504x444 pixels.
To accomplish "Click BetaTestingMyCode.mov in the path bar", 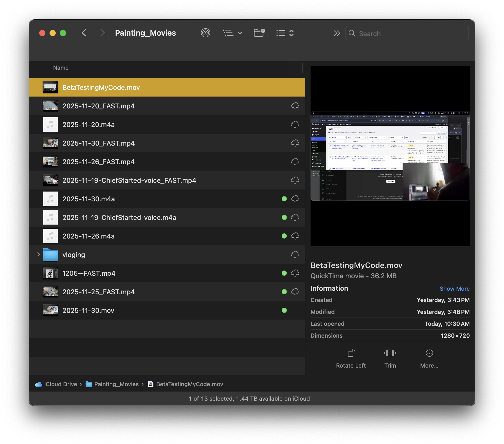I will 186,384.
